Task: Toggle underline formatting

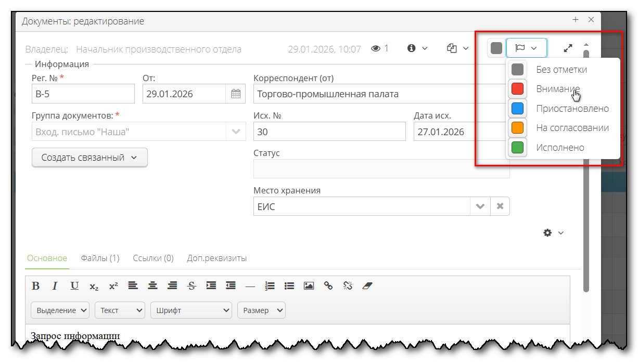Action: coord(74,285)
